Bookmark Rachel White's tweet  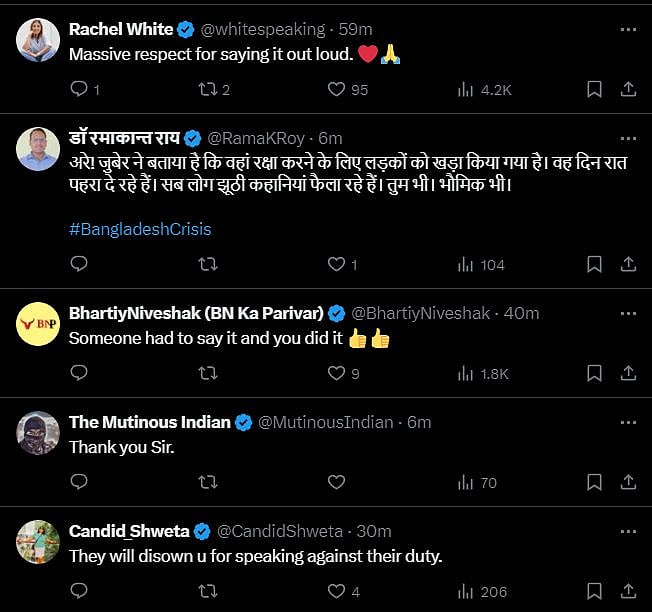coord(594,90)
